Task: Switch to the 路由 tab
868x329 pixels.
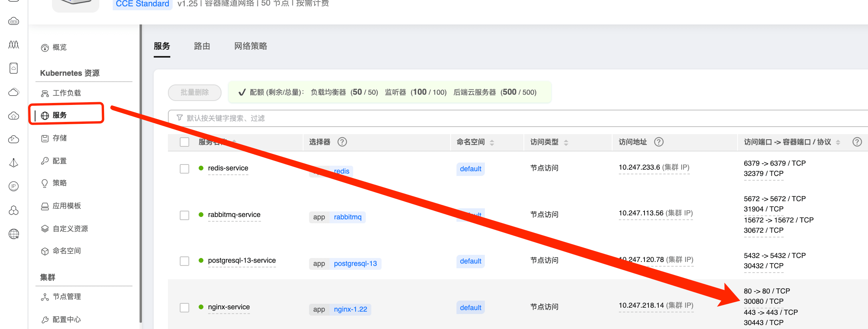Action: click(202, 46)
